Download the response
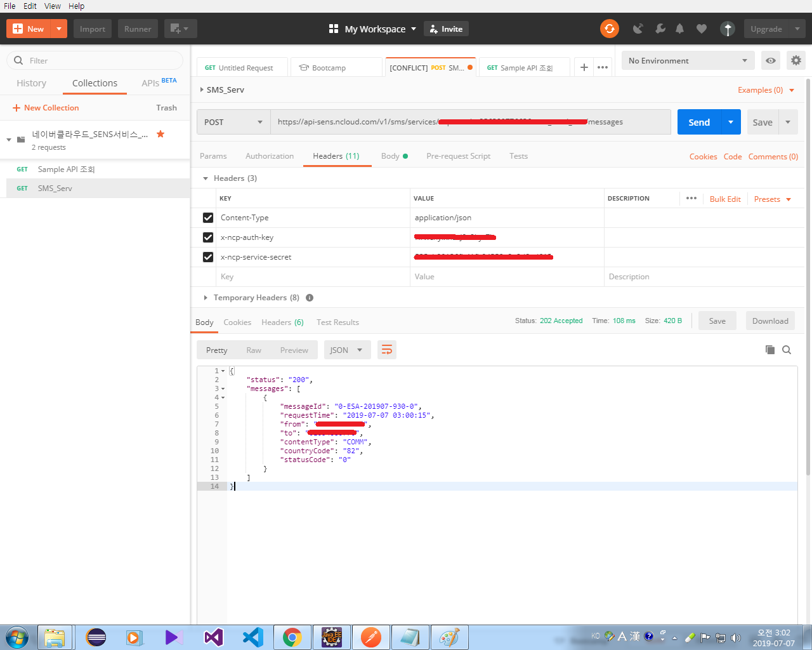The height and width of the screenshot is (650, 812). 770,321
